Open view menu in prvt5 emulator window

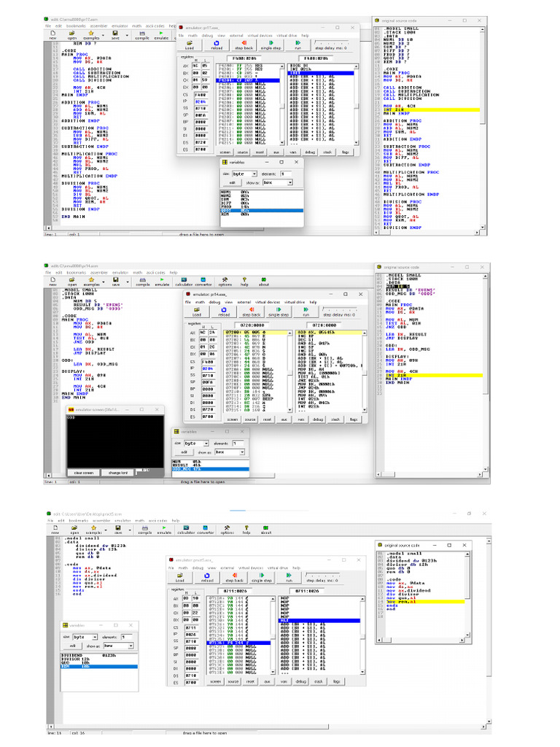click(212, 568)
